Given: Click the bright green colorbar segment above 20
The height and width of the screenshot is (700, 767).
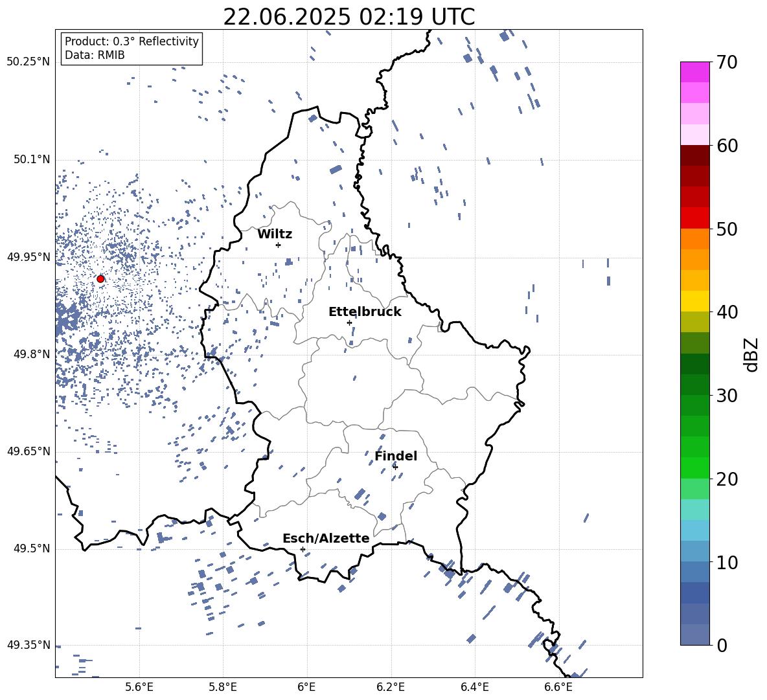Looking at the screenshot, I should 694,468.
